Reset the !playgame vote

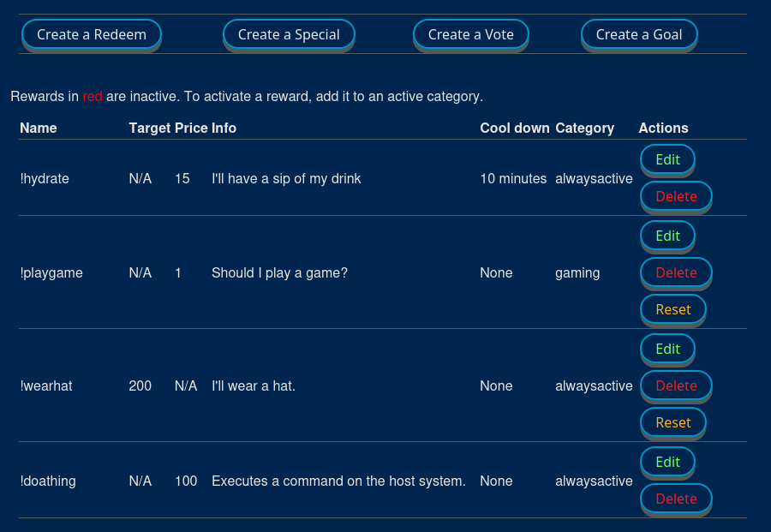click(672, 309)
